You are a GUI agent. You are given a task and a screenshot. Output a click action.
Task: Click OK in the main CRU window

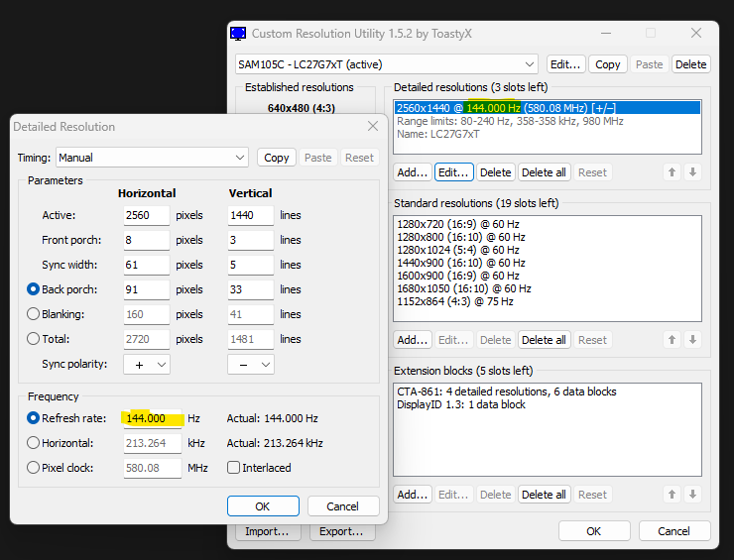pyautogui.click(x=594, y=531)
